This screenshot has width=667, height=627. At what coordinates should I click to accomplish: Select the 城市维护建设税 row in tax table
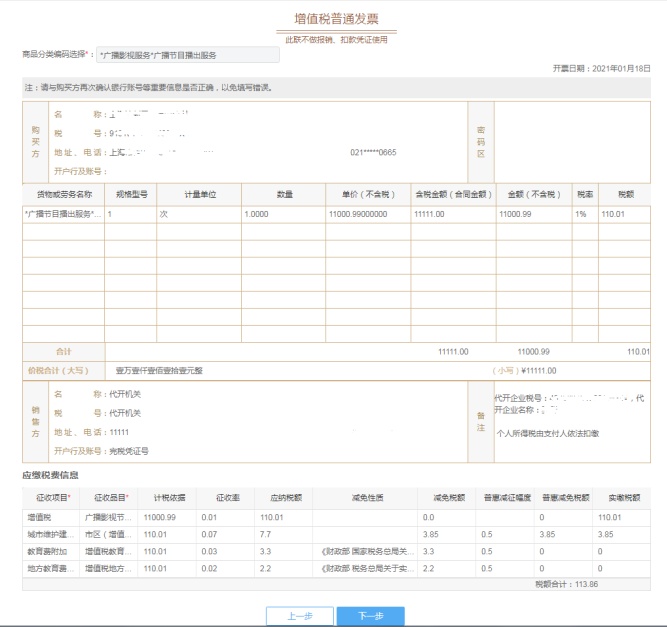(50, 534)
